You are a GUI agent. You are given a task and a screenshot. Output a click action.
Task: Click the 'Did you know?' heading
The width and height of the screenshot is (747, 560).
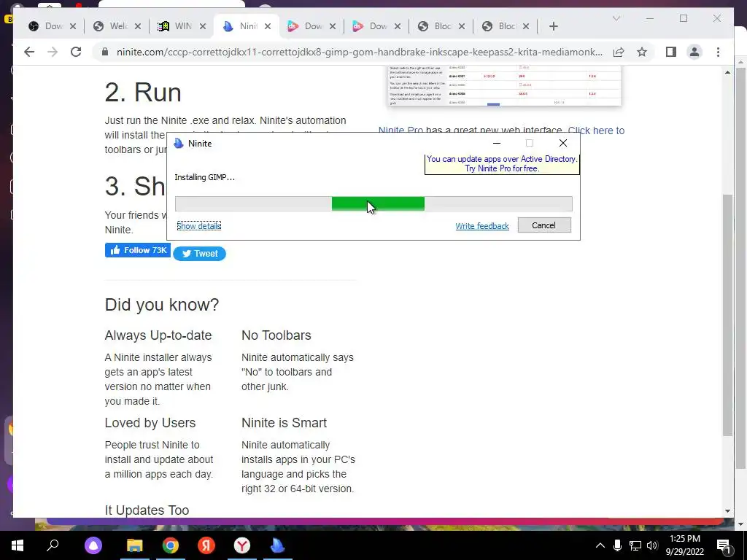click(x=161, y=304)
